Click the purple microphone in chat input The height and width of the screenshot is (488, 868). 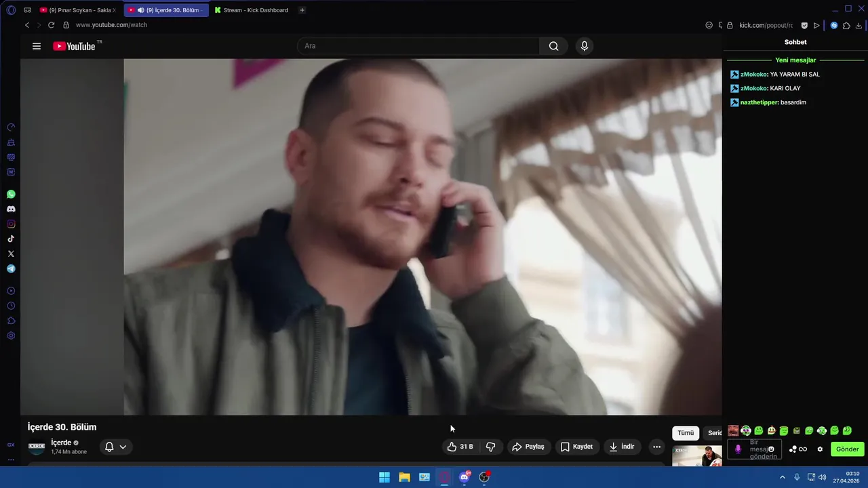[x=738, y=449]
